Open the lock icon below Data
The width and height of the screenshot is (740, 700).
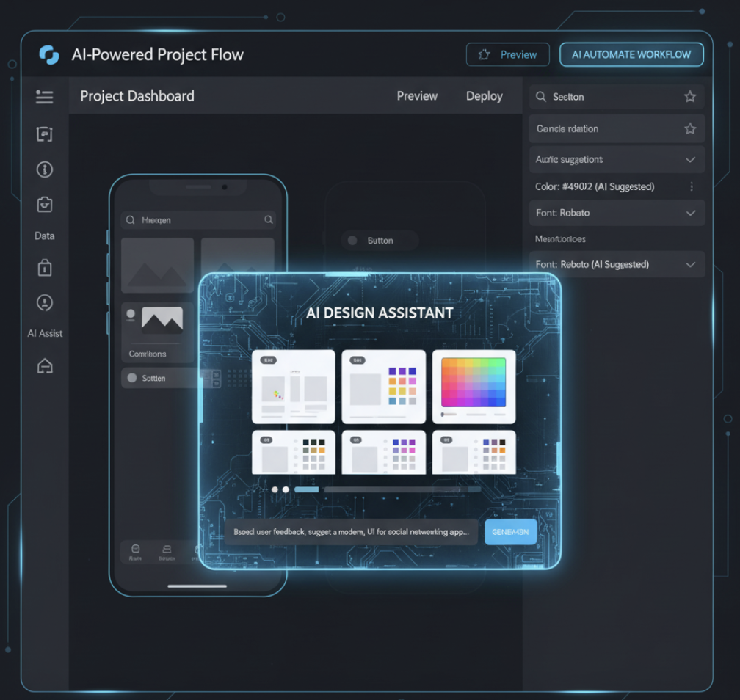[x=44, y=268]
